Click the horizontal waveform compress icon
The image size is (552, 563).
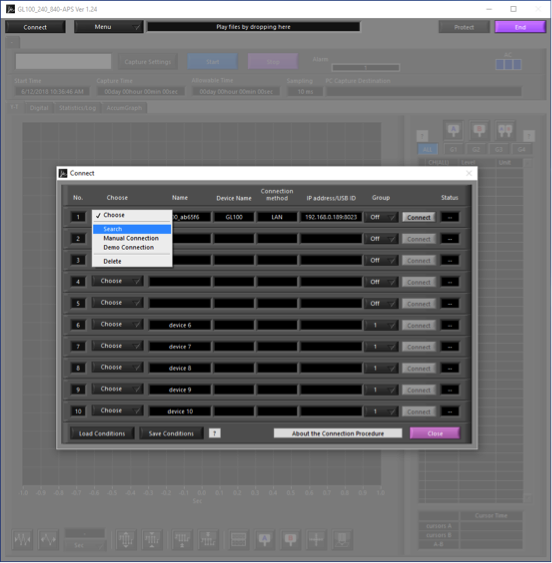[22, 539]
